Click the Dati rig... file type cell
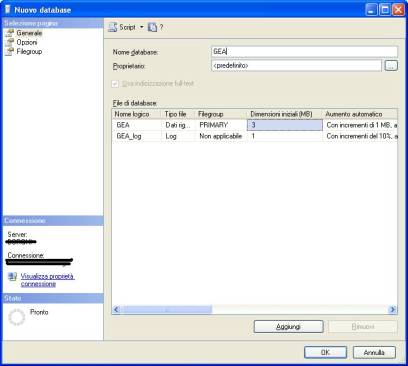This screenshot has width=408, height=366. tap(178, 125)
